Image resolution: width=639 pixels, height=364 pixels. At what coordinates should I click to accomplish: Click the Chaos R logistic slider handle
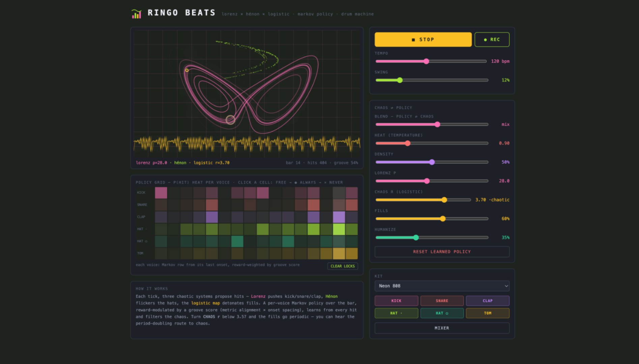coord(444,200)
